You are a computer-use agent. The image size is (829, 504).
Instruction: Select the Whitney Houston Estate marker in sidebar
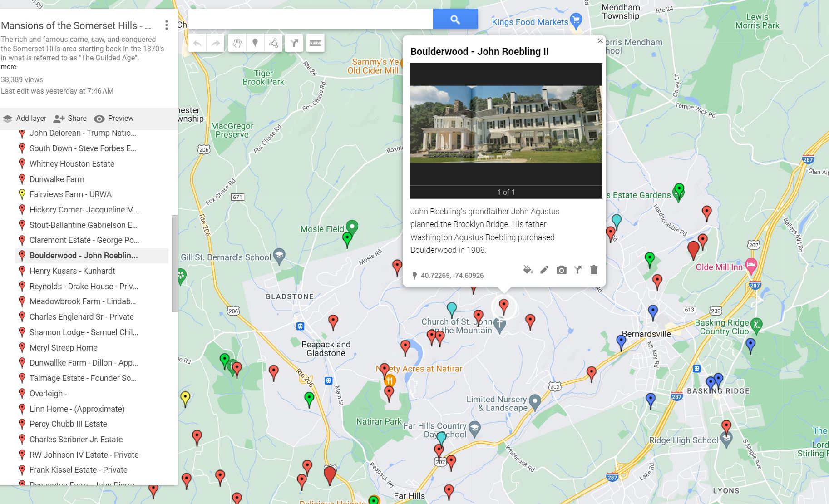(72, 163)
